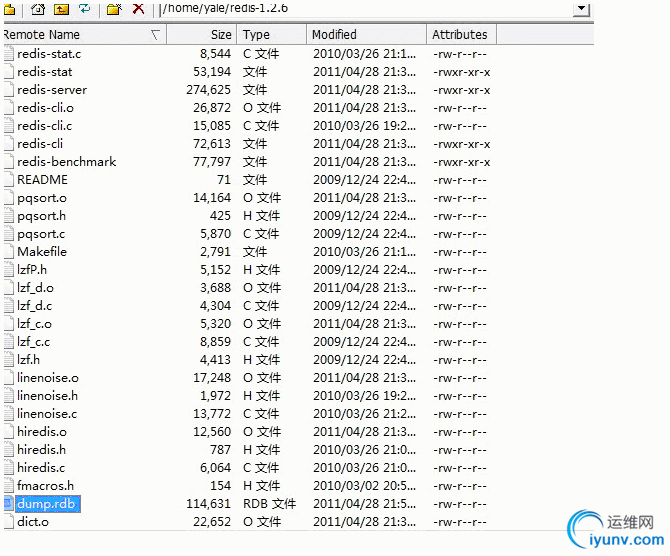Image resolution: width=670 pixels, height=556 pixels.
Task: Select the lzf_d.o file
Action: point(35,288)
